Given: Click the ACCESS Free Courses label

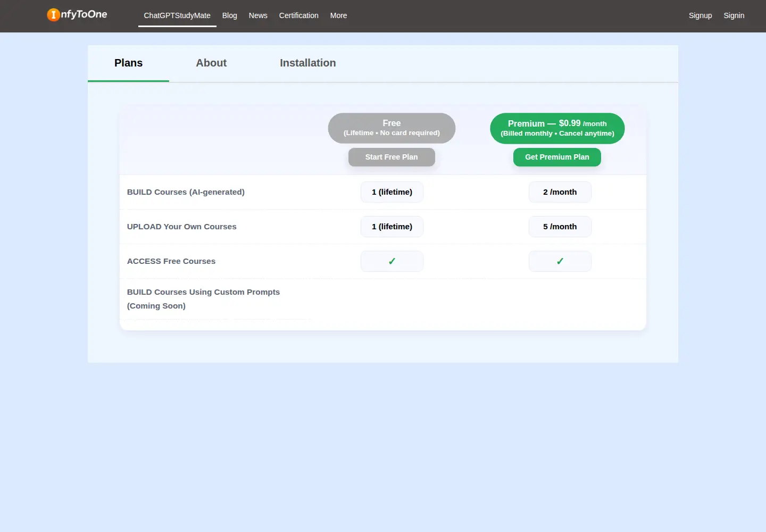Looking at the screenshot, I should [171, 261].
